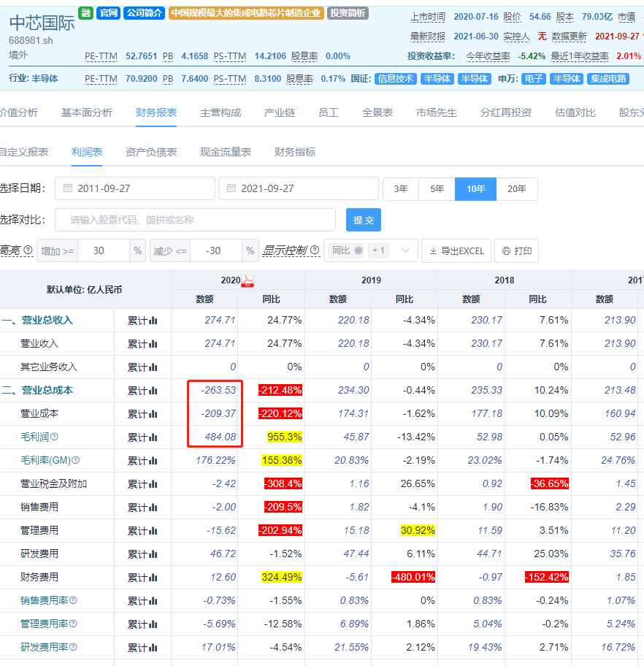Image resolution: width=644 pixels, height=666 pixels.
Task: Click the 信息技术 industry tag
Action: coord(396,79)
